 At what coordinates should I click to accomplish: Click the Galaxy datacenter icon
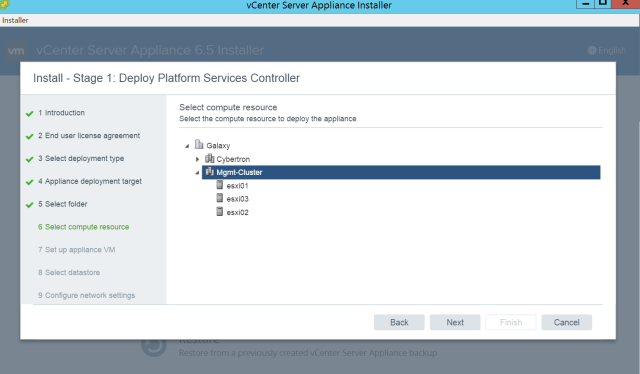pos(199,145)
